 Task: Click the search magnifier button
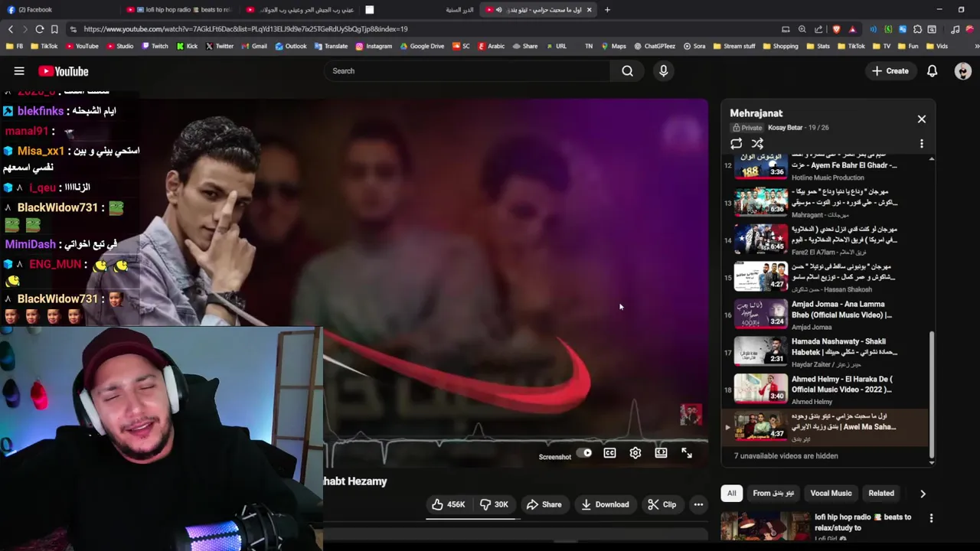(x=627, y=71)
